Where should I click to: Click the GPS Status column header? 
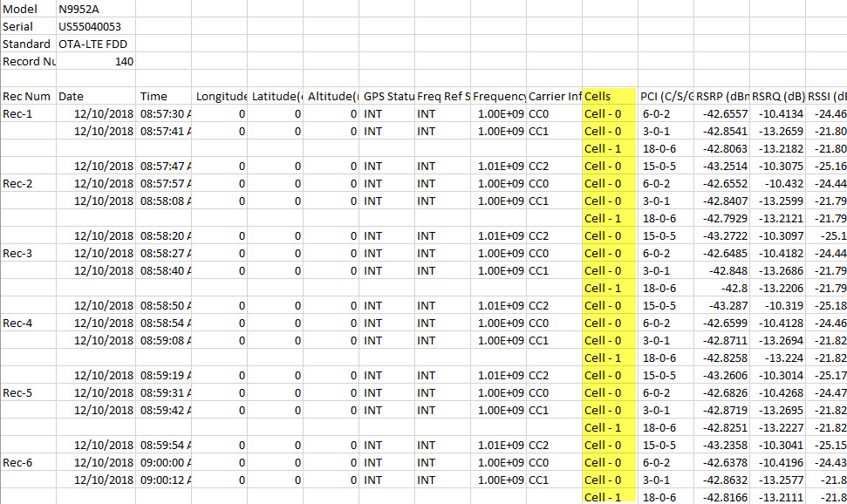(x=387, y=96)
